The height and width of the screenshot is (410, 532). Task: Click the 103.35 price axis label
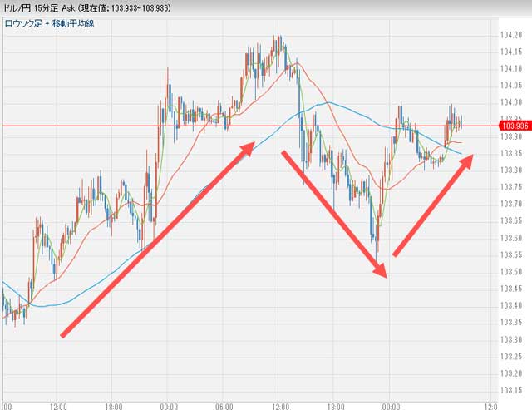511,322
